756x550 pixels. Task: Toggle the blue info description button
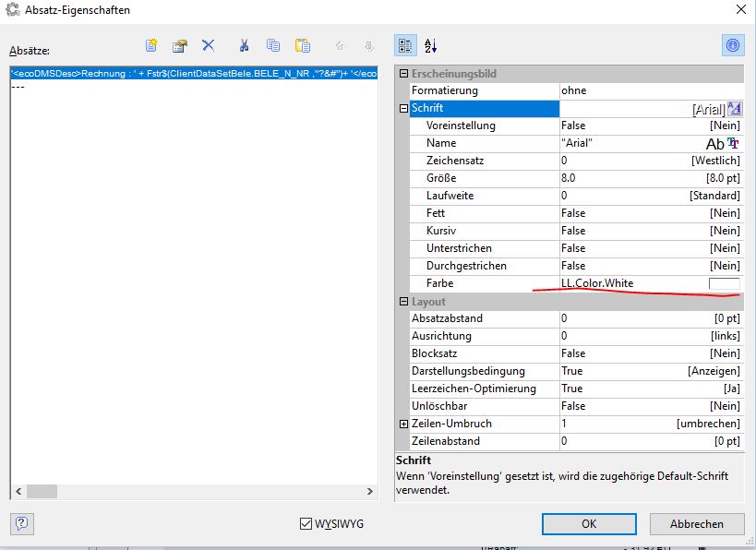click(x=733, y=45)
